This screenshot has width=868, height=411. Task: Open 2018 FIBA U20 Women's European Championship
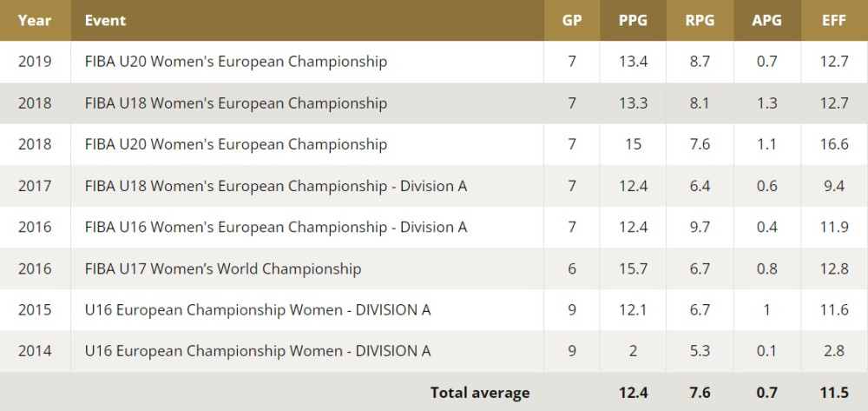[236, 144]
